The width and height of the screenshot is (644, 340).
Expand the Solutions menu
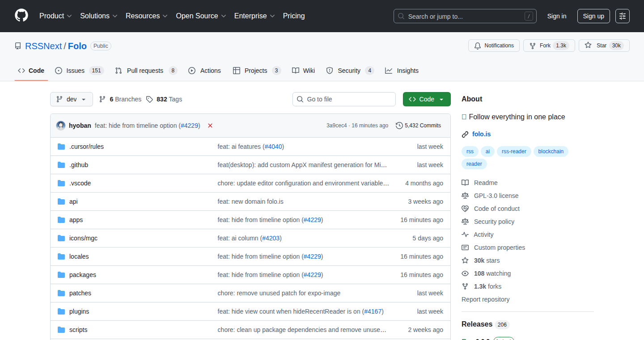[99, 16]
